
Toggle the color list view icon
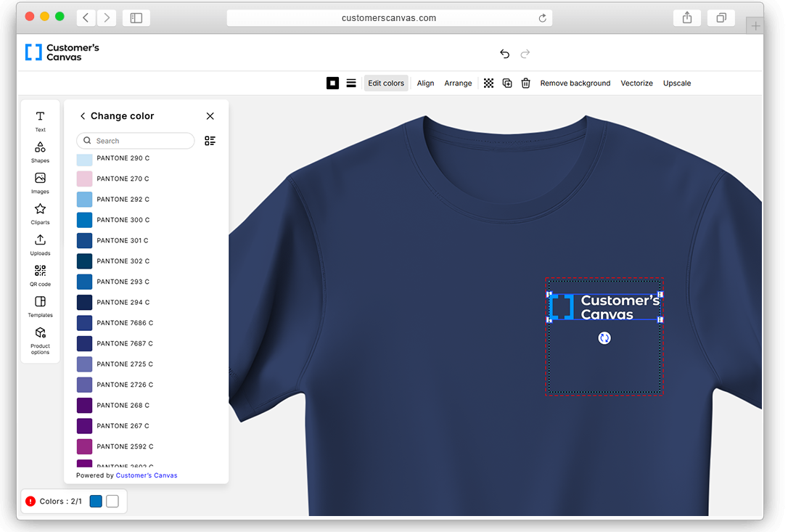coord(210,141)
